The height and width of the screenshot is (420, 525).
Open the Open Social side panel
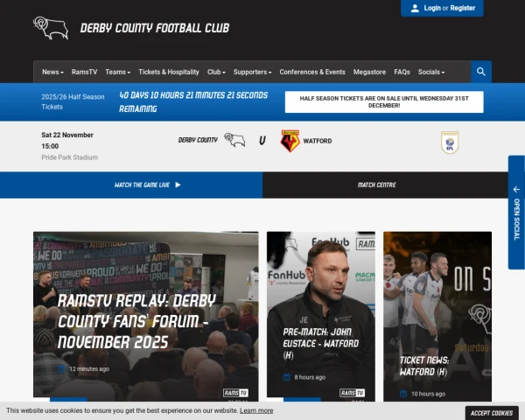[x=516, y=213]
